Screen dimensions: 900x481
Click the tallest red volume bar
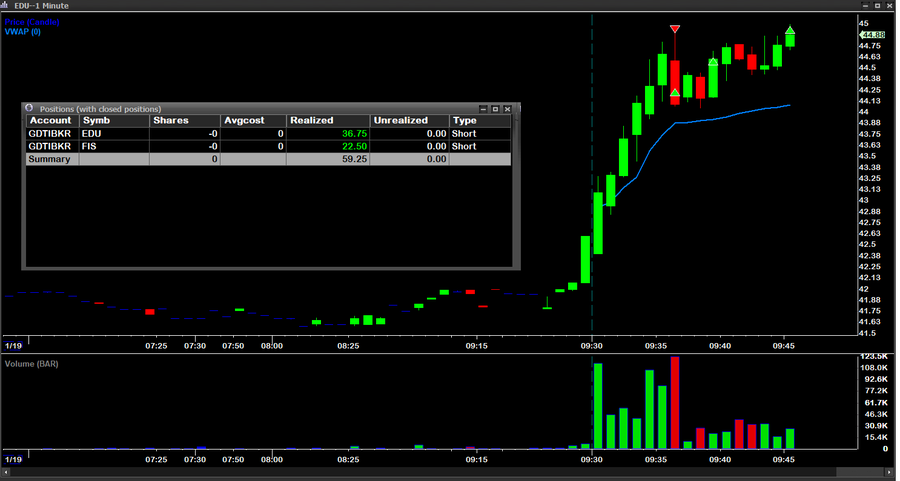(x=675, y=403)
